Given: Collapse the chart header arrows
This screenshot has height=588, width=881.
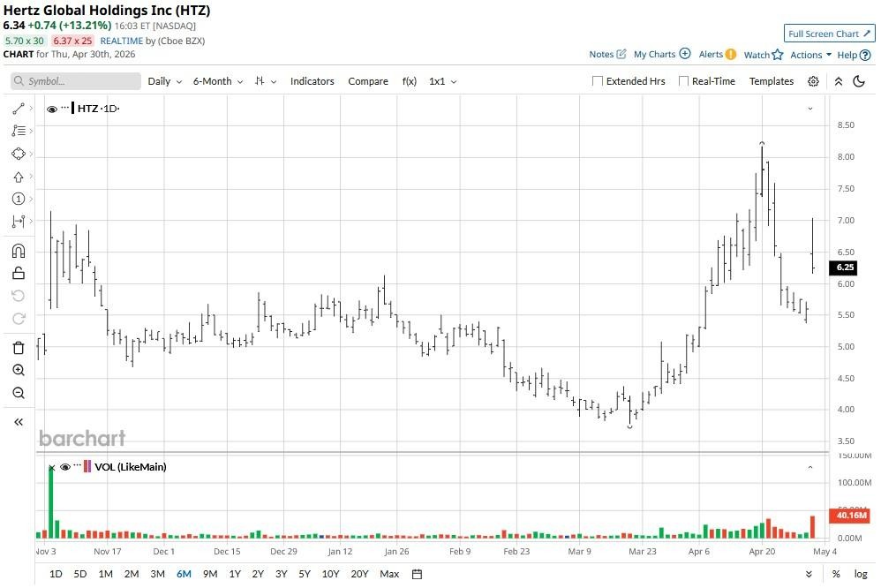Looking at the screenshot, I should click(x=839, y=81).
